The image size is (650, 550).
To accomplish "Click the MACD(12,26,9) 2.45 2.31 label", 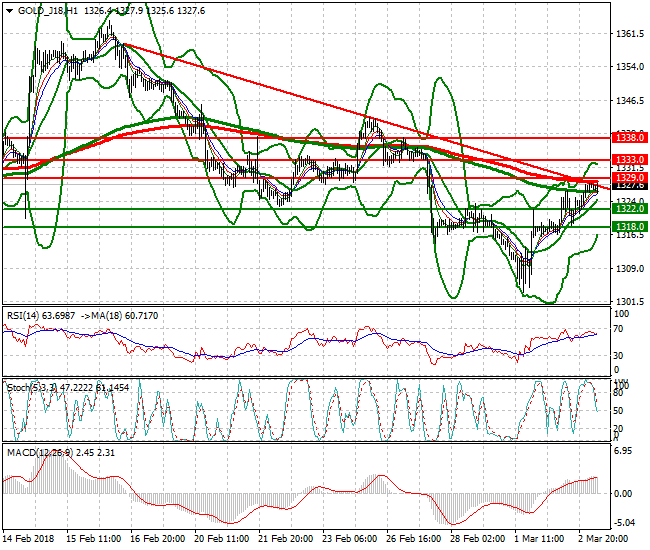I will tap(61, 453).
